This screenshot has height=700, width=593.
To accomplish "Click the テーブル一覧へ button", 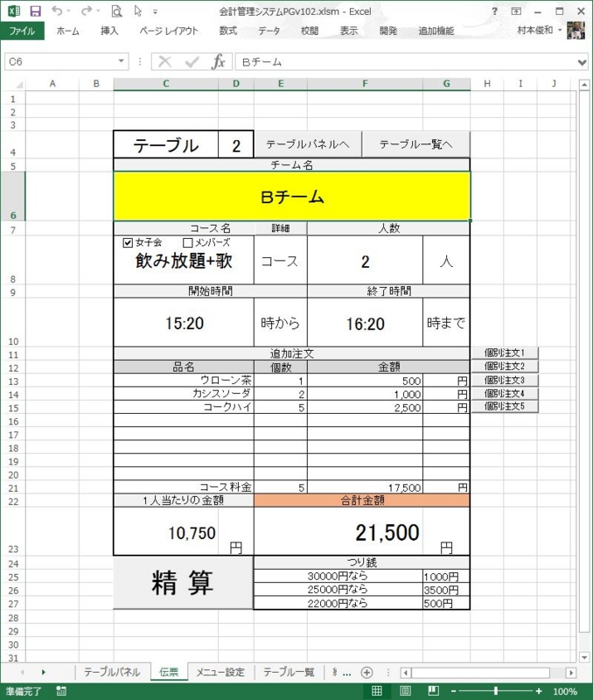I will [x=415, y=144].
